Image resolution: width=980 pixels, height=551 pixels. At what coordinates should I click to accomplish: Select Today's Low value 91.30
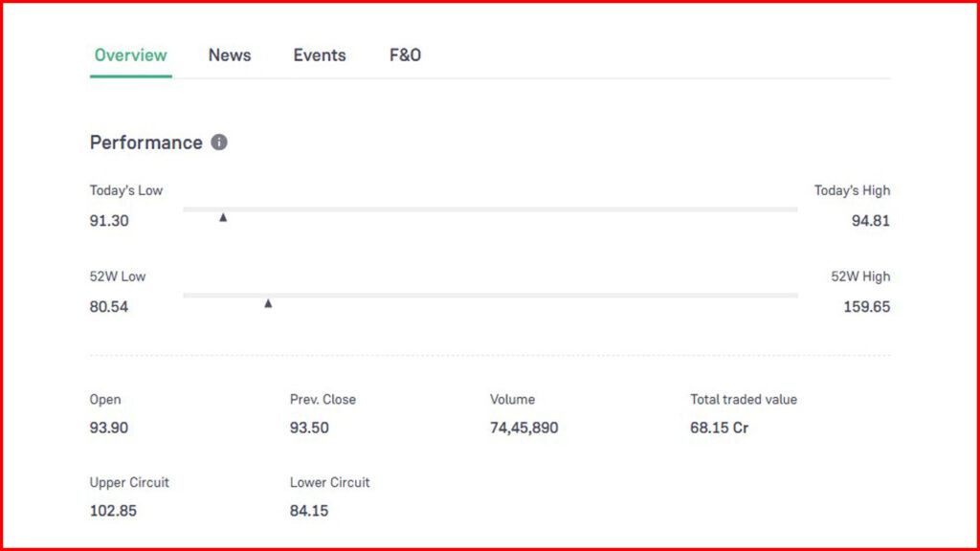pyautogui.click(x=109, y=221)
